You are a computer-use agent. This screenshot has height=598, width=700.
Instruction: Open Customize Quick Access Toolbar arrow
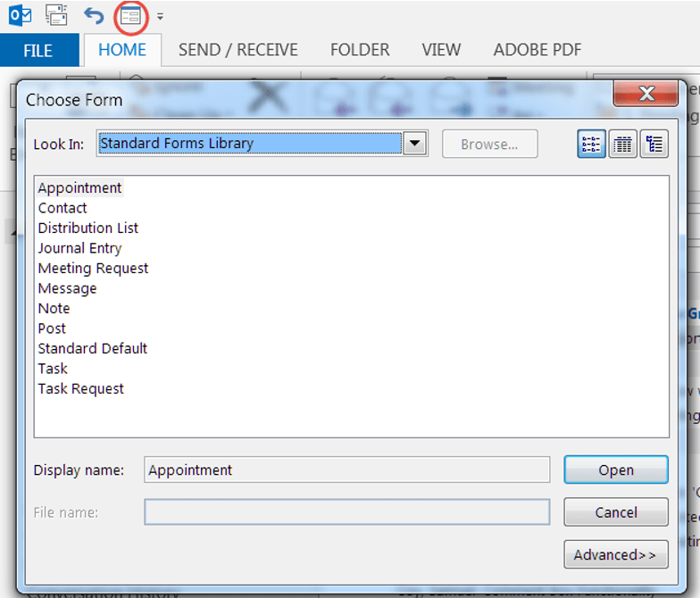[x=160, y=17]
